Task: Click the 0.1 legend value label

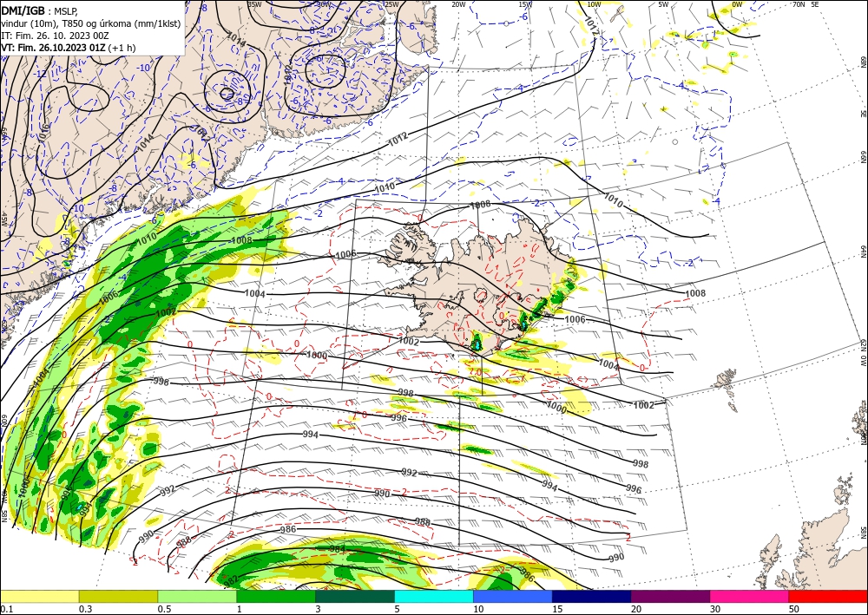Action: click(6, 609)
